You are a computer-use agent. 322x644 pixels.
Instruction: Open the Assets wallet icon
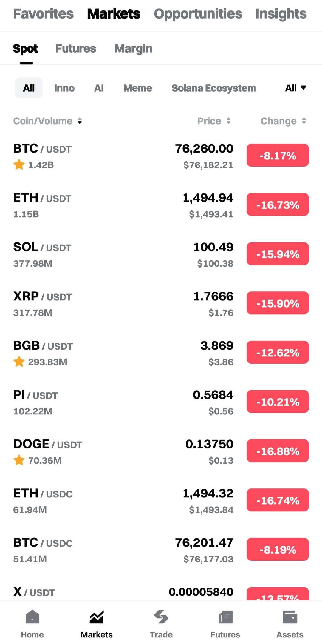[290, 617]
